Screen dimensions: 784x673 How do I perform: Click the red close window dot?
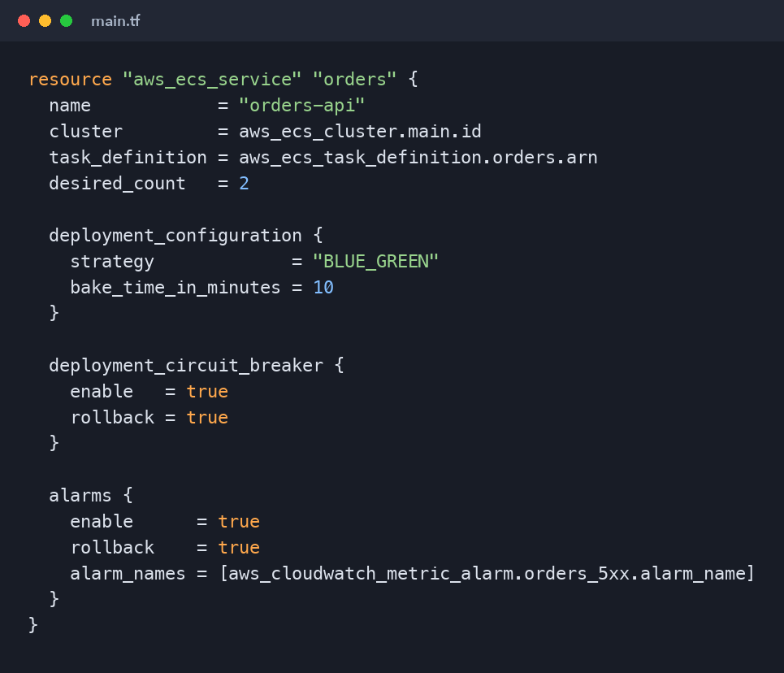(24, 21)
